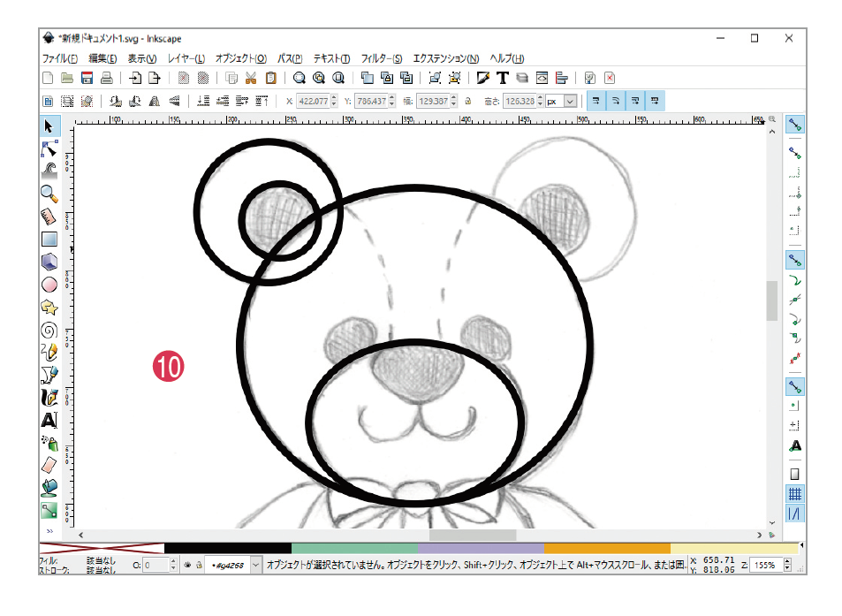Click the orange palette swatch
Viewport: 842px width, 616px height.
point(607,548)
